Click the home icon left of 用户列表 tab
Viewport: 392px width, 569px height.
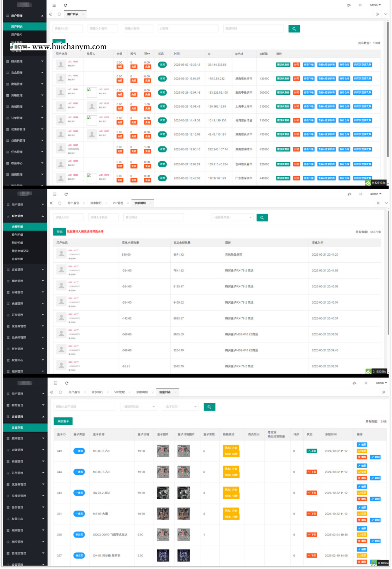click(x=59, y=14)
